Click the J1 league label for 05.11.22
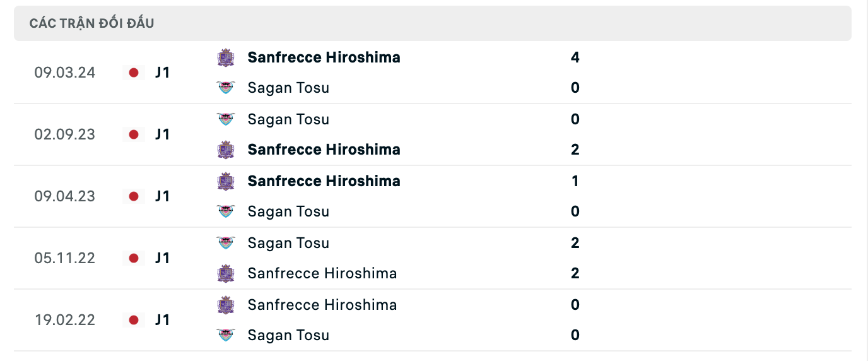Image resolution: width=868 pixels, height=361 pixels. [x=163, y=258]
